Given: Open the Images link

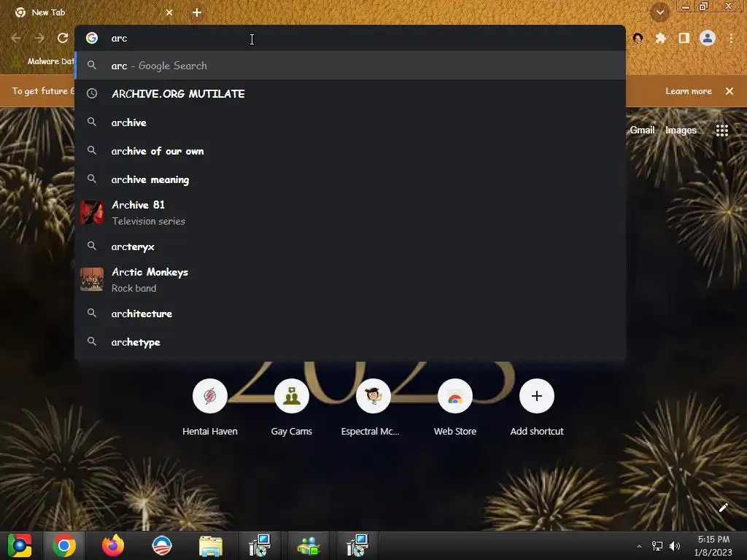Looking at the screenshot, I should (x=681, y=130).
